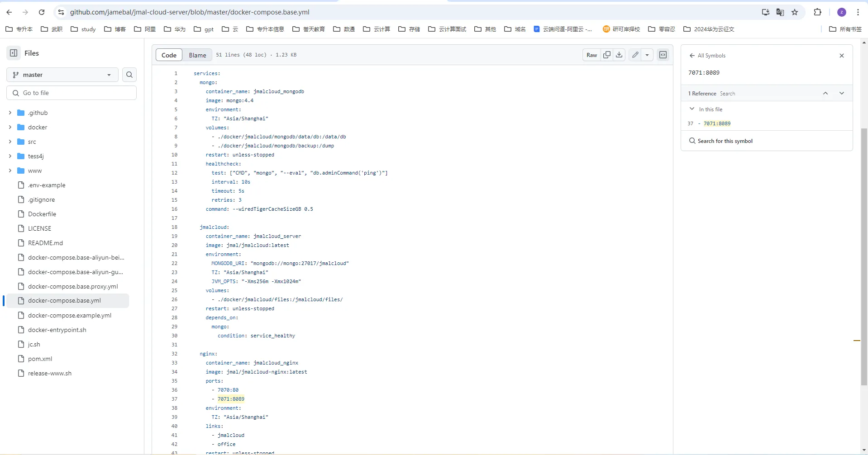Viewport: 868px width, 455px height.
Task: Open the browser profile avatar
Action: click(x=842, y=12)
